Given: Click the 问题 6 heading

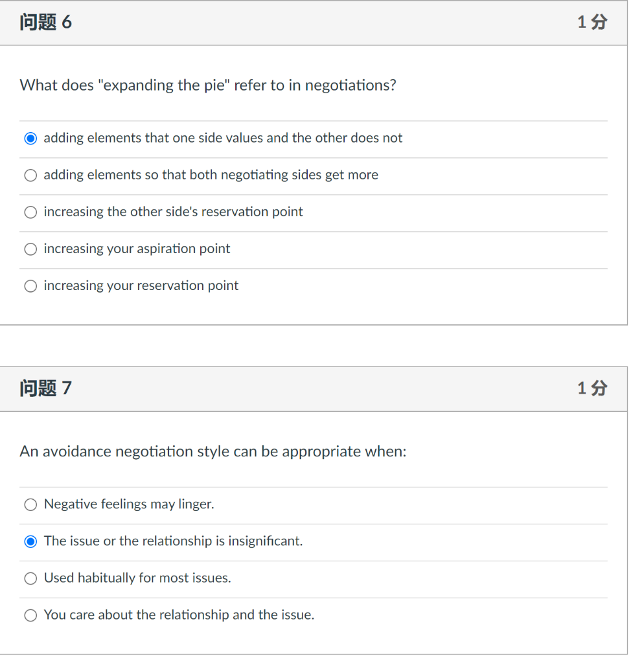Looking at the screenshot, I should [x=46, y=22].
